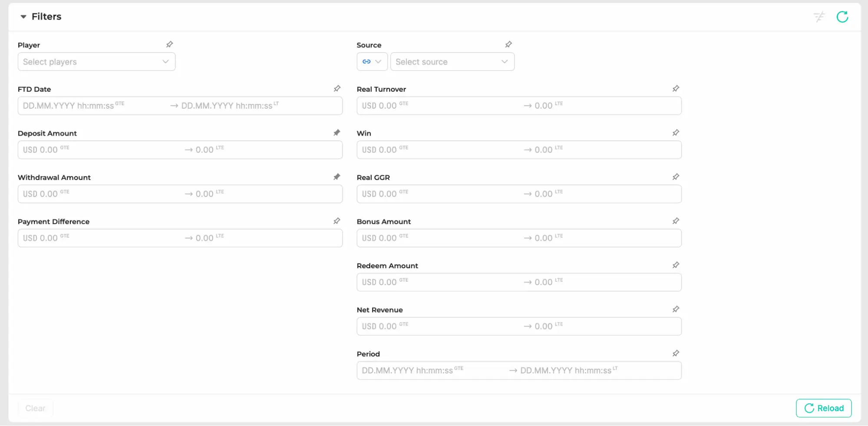Click the Clear button
This screenshot has width=868, height=426.
pyautogui.click(x=35, y=408)
